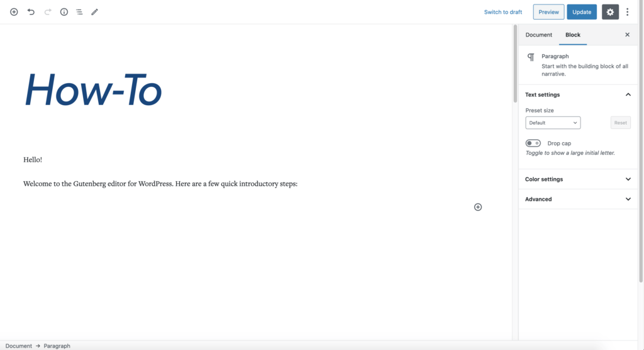
Task: Switch to the Document tab
Action: [538, 35]
